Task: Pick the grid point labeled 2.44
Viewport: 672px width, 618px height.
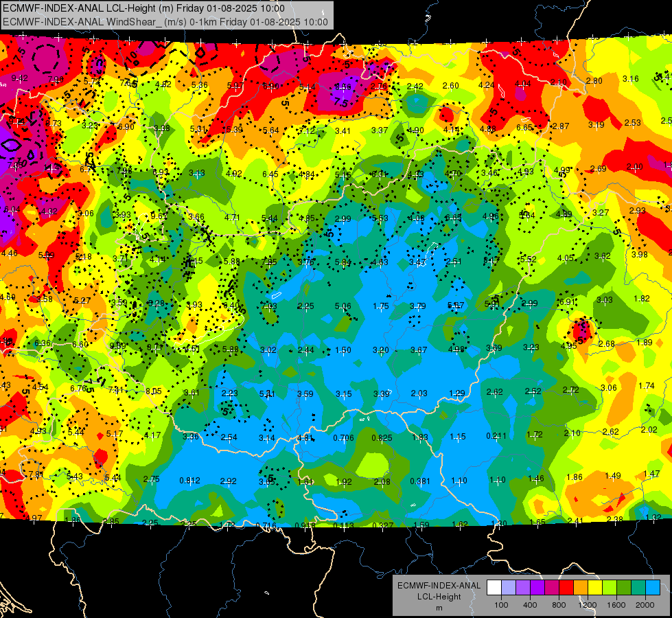Action: (x=306, y=350)
